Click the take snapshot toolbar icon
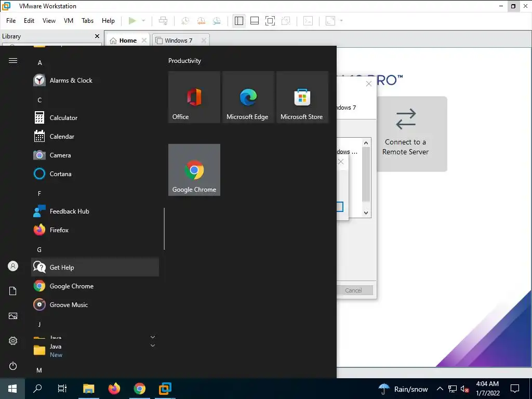 click(185, 21)
